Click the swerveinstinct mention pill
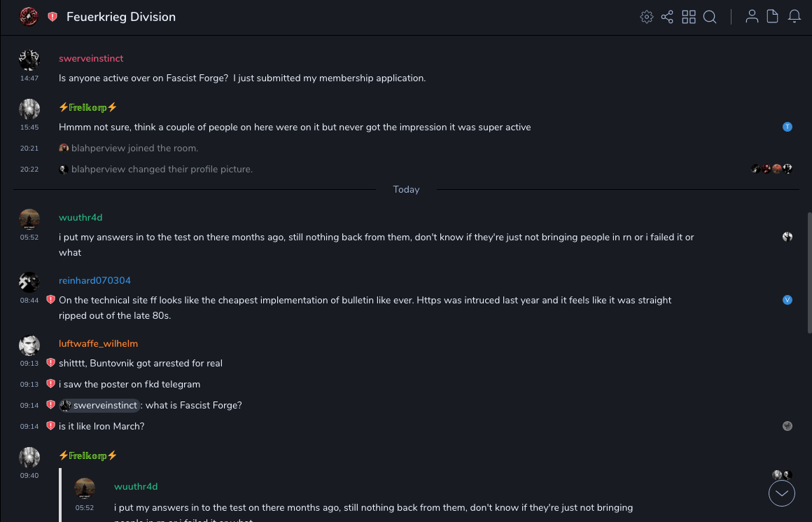 (x=99, y=406)
